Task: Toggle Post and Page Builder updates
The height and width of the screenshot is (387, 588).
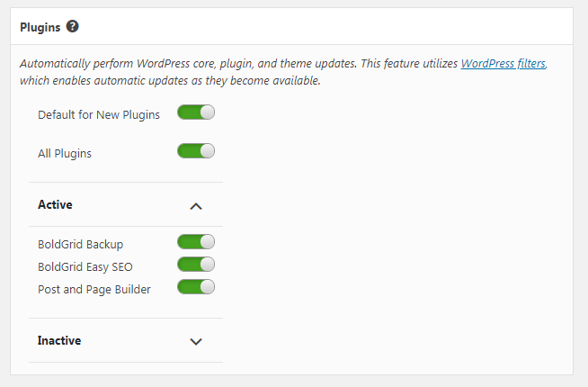Action: pos(196,287)
